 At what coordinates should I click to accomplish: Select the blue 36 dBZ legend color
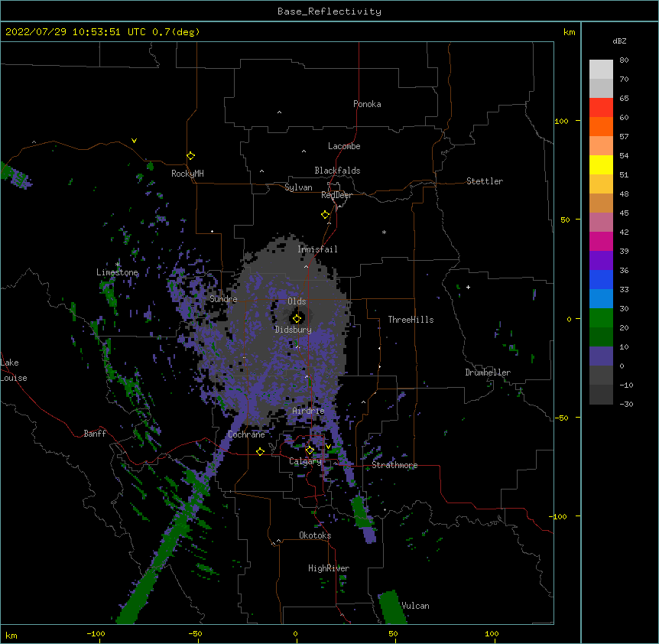601,279
